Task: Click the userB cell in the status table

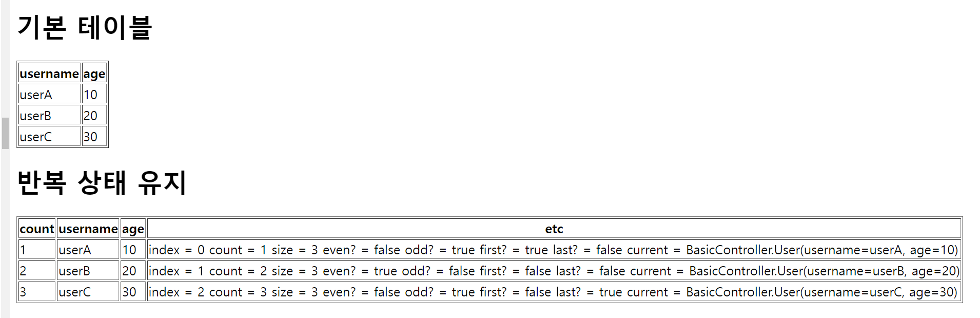Action: coord(88,271)
